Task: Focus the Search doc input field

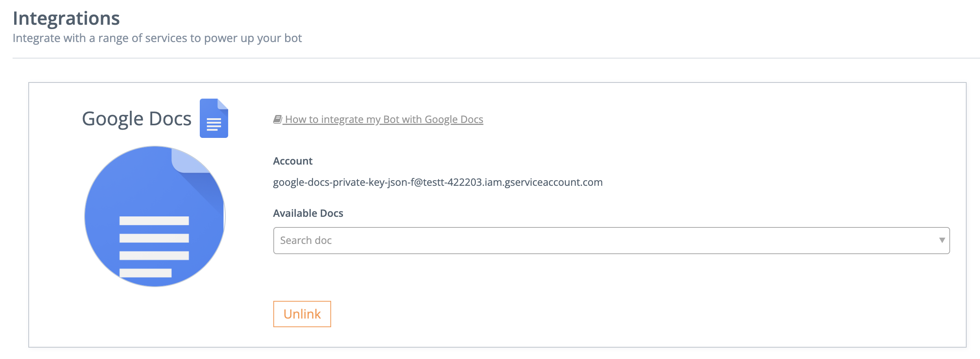Action: [x=590, y=240]
